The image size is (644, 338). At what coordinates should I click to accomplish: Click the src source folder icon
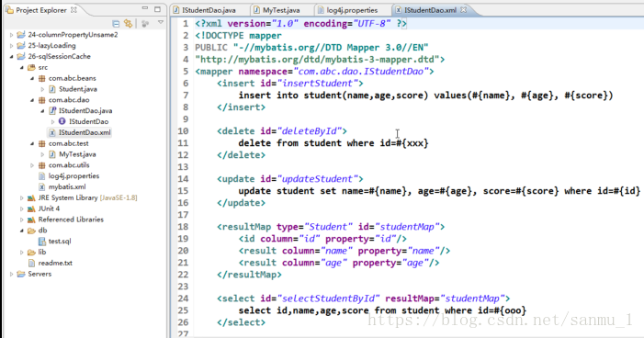point(31,67)
